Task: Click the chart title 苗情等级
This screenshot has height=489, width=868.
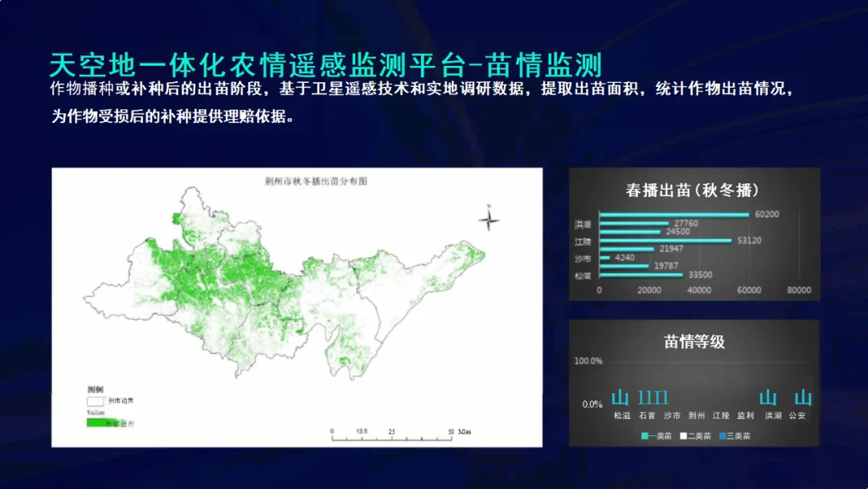Action: click(694, 342)
